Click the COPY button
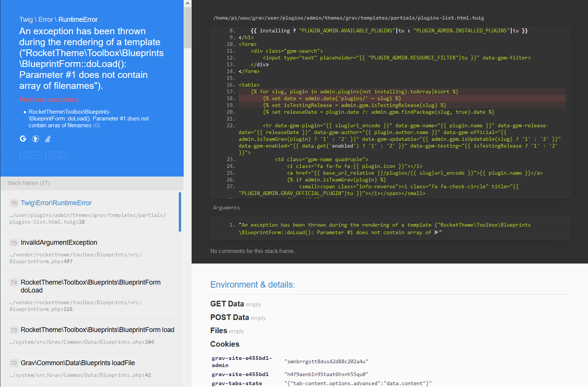588x387 pixels. tap(30, 155)
